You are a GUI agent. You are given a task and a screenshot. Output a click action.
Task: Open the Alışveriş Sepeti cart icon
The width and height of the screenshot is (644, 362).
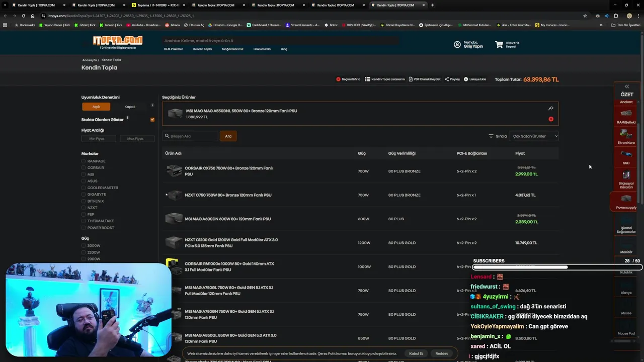pos(499,44)
